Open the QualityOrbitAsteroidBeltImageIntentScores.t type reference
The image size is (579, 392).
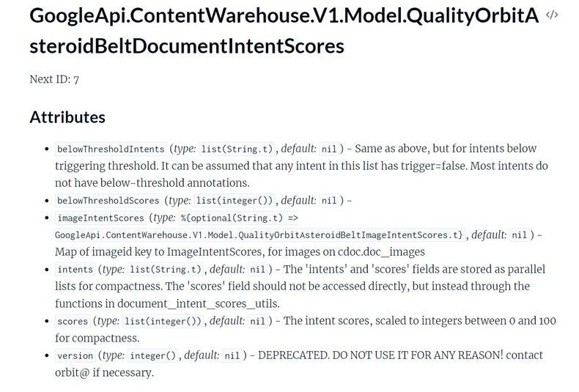(x=260, y=234)
